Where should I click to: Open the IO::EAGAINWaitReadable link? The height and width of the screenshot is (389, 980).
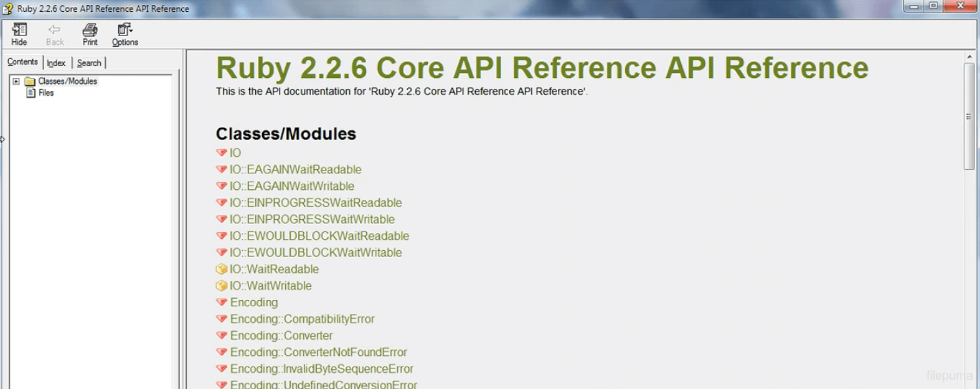point(295,169)
